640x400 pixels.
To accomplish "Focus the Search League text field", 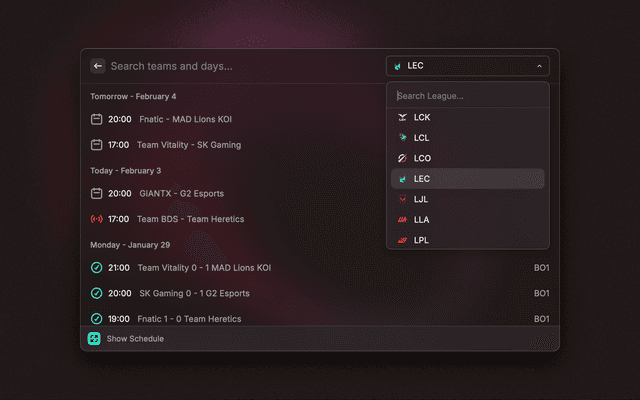I will click(x=467, y=96).
